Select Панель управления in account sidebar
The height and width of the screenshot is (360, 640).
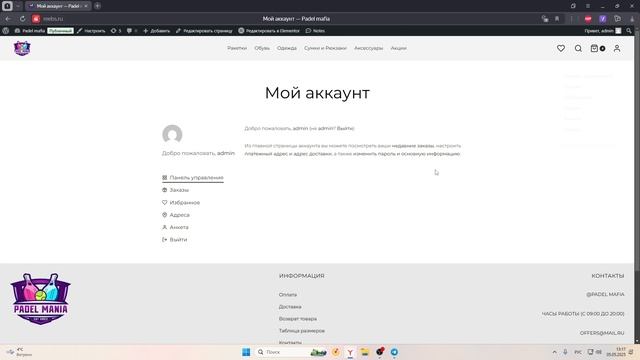pos(193,178)
